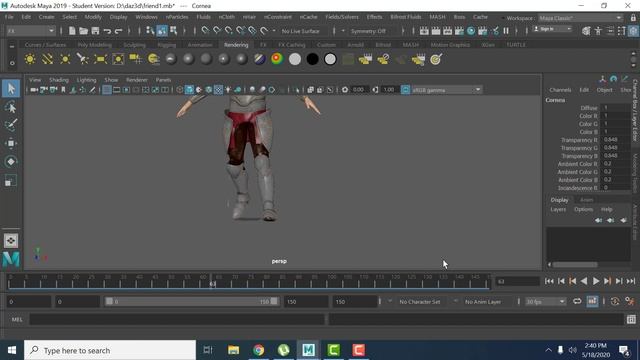Click the save scene icon
This screenshot has width=640, height=360.
pyautogui.click(x=95, y=31)
